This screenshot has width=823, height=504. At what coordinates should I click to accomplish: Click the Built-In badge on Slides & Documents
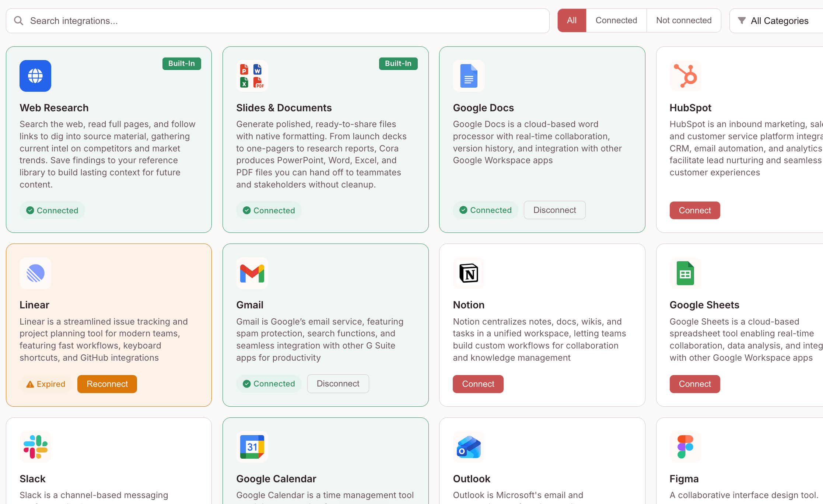[x=398, y=63]
